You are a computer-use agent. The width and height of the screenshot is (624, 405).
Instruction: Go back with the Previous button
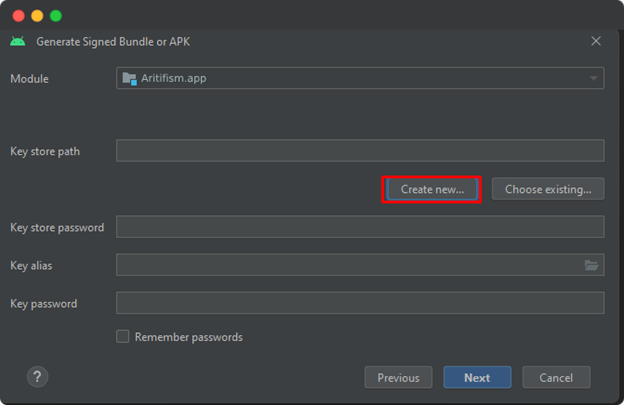point(398,378)
